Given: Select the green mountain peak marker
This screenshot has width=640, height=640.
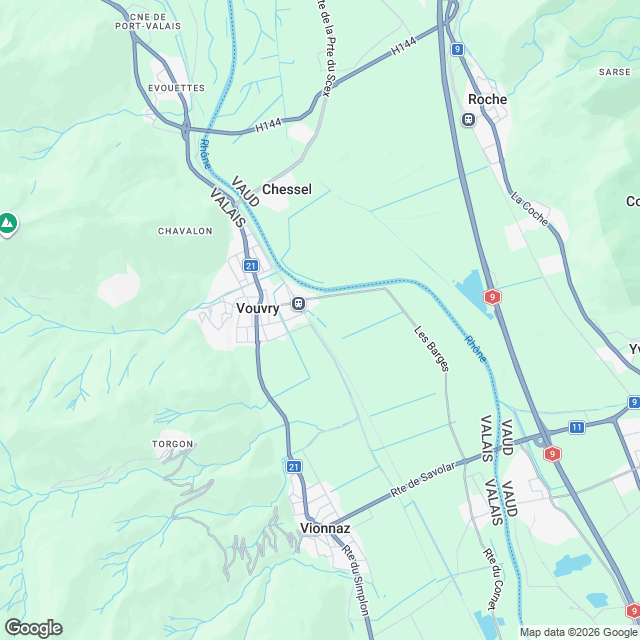Looking at the screenshot, I should (x=7, y=224).
